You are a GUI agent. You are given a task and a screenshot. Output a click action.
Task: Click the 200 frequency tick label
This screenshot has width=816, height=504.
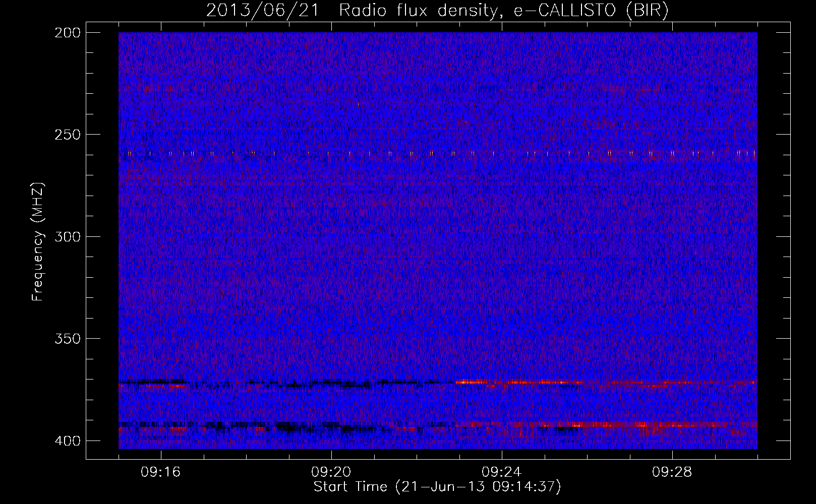pos(67,33)
